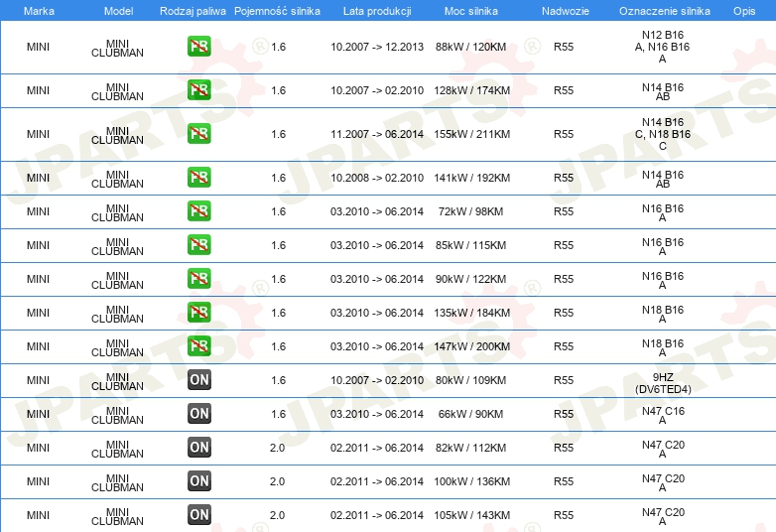Image resolution: width=776 pixels, height=532 pixels.
Task: Click the Nadwozie column header
Action: (566, 11)
